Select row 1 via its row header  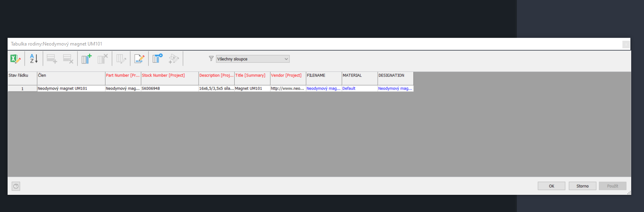coord(22,89)
